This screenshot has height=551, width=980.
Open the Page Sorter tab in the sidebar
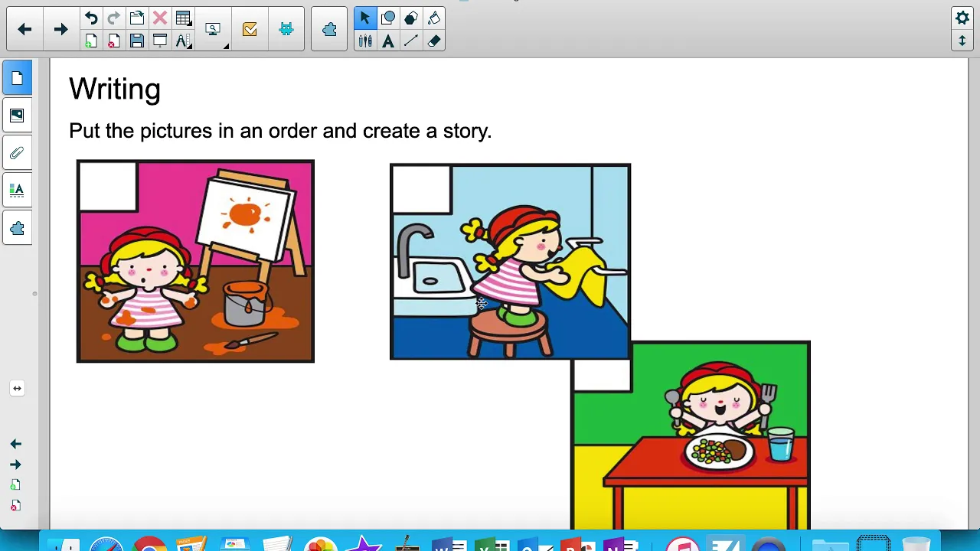(x=17, y=78)
